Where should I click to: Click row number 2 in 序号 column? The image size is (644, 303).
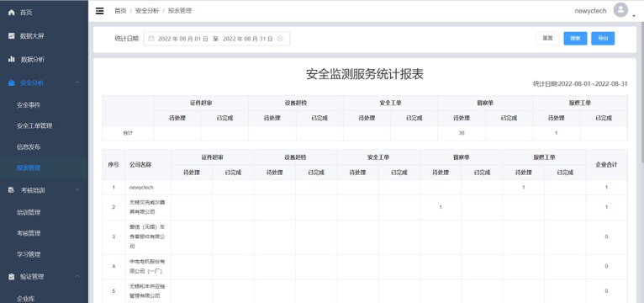(113, 207)
